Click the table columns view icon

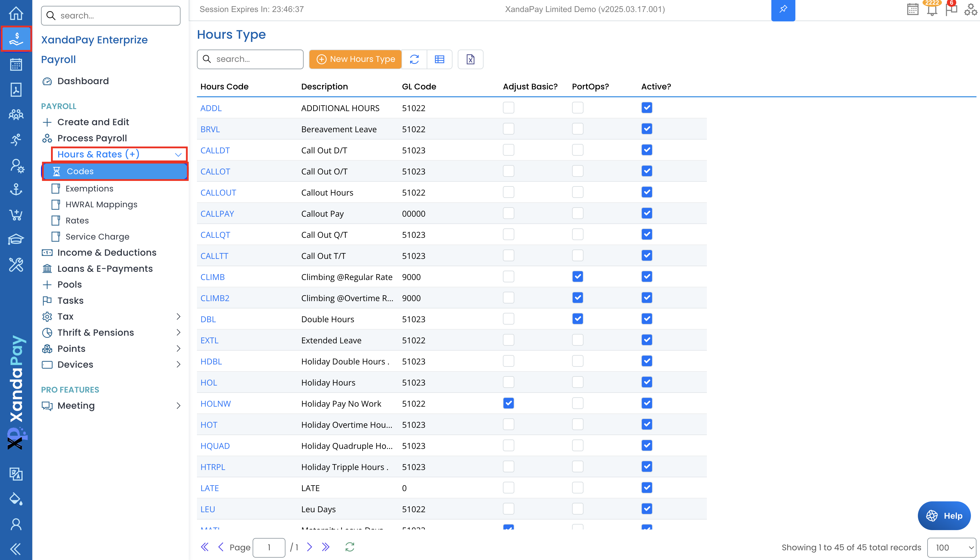[x=439, y=59]
